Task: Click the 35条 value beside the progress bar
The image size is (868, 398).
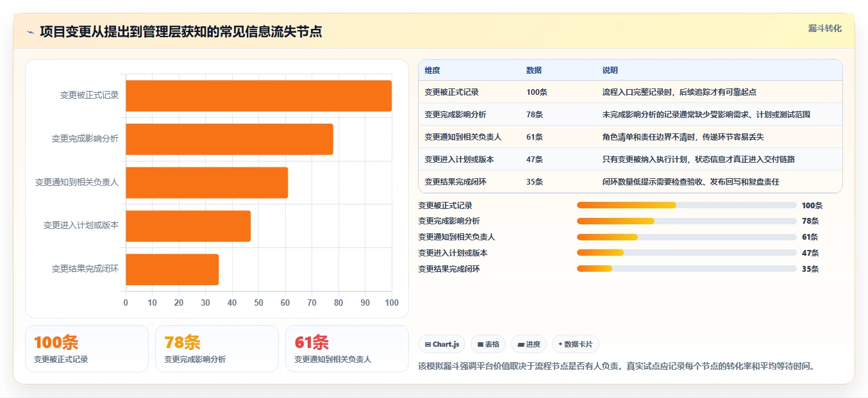Action: coord(810,269)
